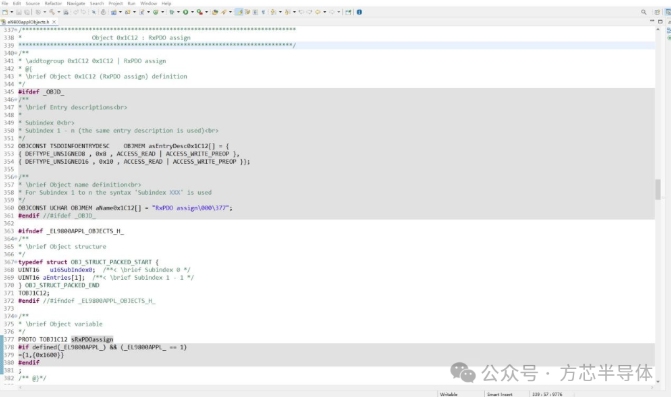Collapse the fold marker at line 356
The height and width of the screenshot is (397, 671).
(x=16, y=177)
